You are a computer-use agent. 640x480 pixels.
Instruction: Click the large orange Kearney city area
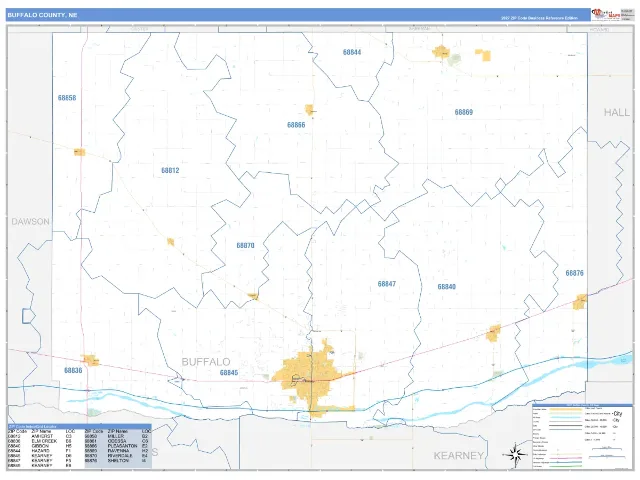tap(311, 378)
